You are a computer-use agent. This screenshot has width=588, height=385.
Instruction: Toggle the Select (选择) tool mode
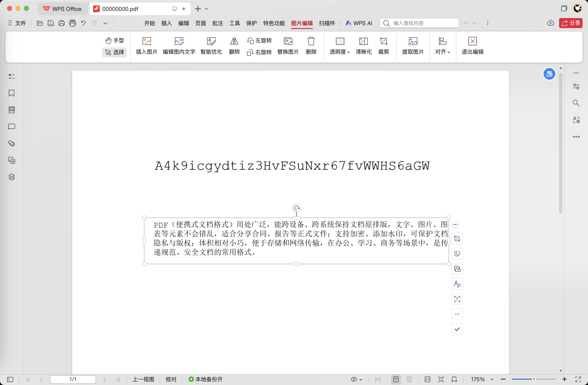click(x=115, y=52)
